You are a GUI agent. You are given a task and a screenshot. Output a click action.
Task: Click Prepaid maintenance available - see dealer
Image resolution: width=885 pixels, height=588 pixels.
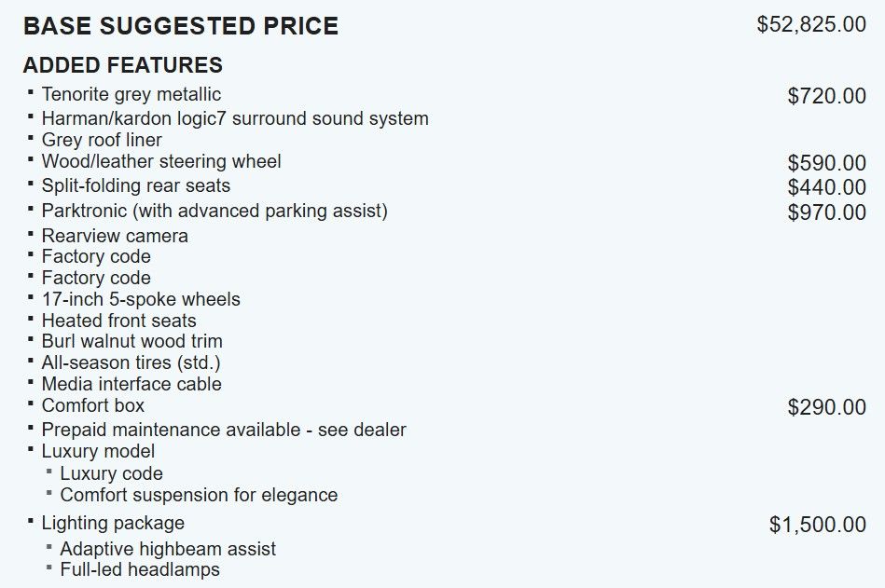(224, 430)
